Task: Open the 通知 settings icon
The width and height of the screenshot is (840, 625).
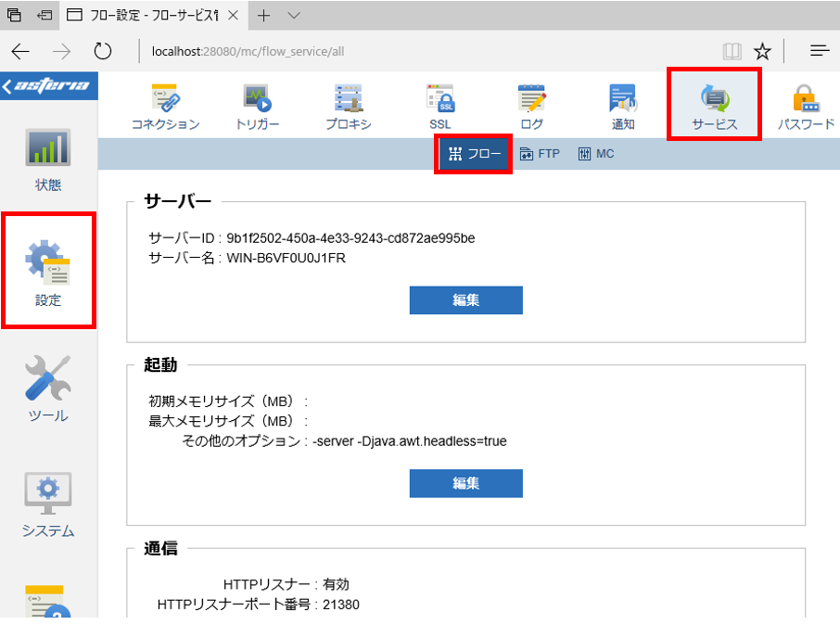Action: click(x=622, y=107)
